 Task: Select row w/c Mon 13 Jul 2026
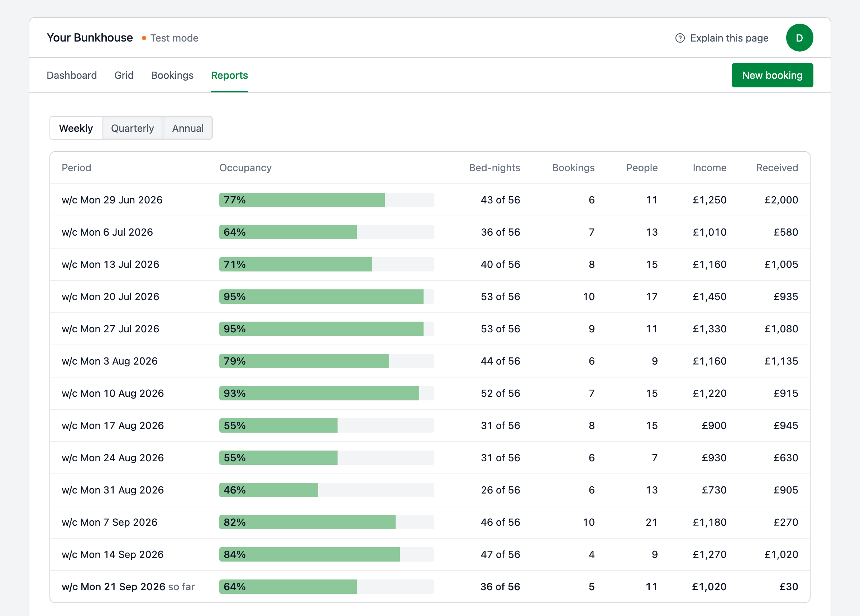click(x=430, y=264)
